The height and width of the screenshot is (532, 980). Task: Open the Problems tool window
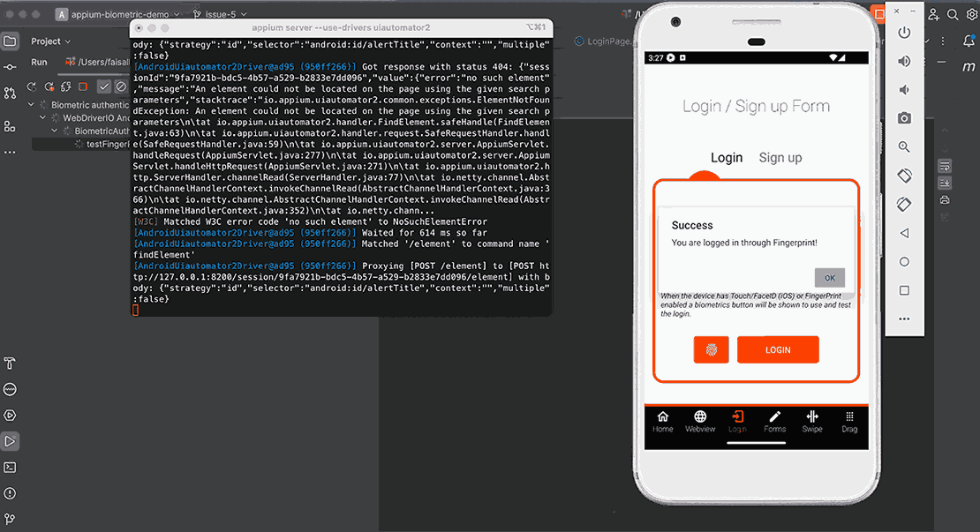pos(10,493)
